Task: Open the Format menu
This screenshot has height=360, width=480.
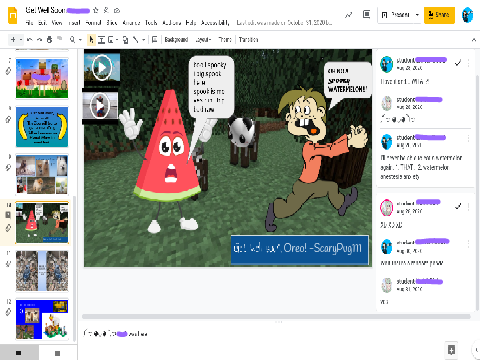Action: point(93,23)
